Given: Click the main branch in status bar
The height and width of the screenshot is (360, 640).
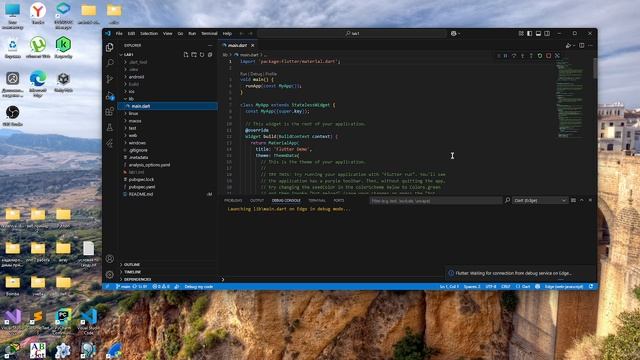Looking at the screenshot, I should tap(123, 287).
